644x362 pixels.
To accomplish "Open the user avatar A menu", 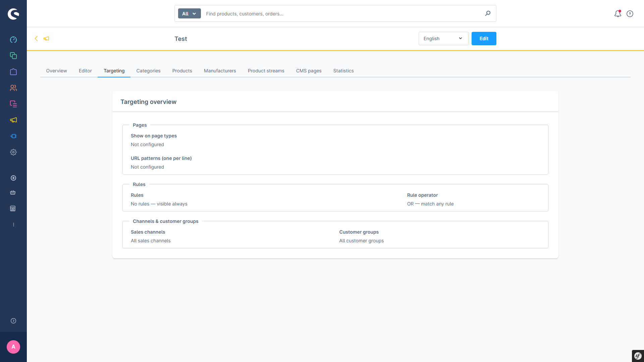I will (x=13, y=347).
